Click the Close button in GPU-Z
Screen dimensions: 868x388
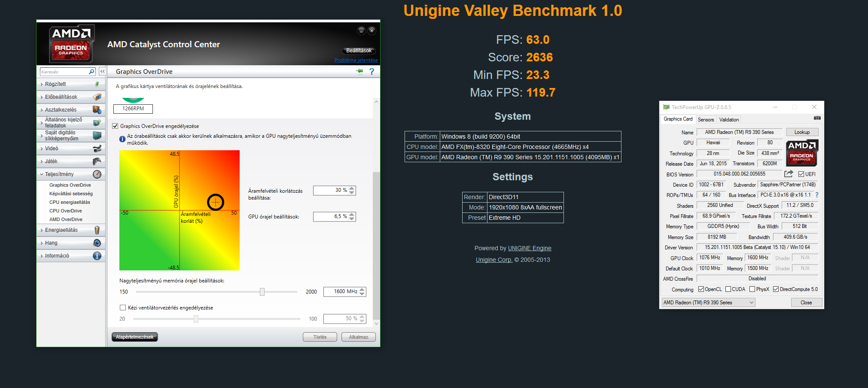tap(806, 303)
